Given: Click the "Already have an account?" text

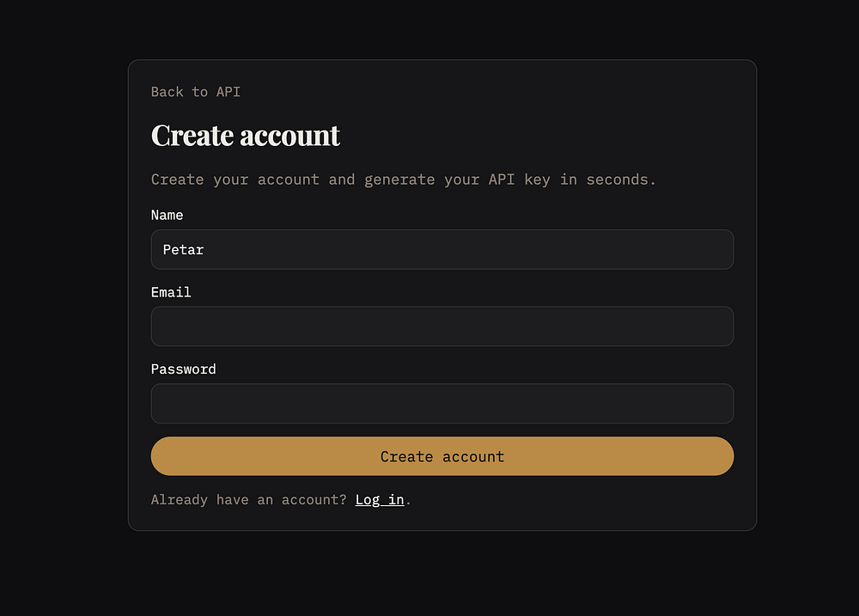Looking at the screenshot, I should [248, 500].
